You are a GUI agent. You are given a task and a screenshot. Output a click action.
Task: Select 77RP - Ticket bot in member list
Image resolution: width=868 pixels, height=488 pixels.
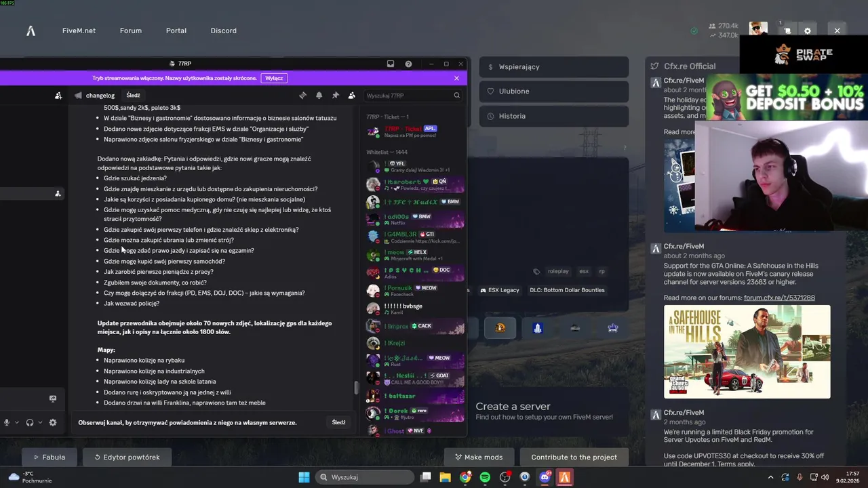tap(415, 131)
